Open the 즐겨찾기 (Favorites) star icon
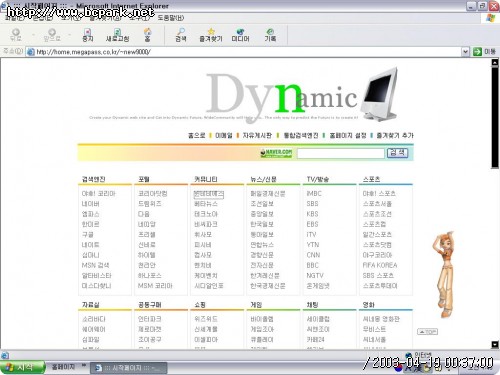This screenshot has width=500, height=375. click(x=211, y=35)
